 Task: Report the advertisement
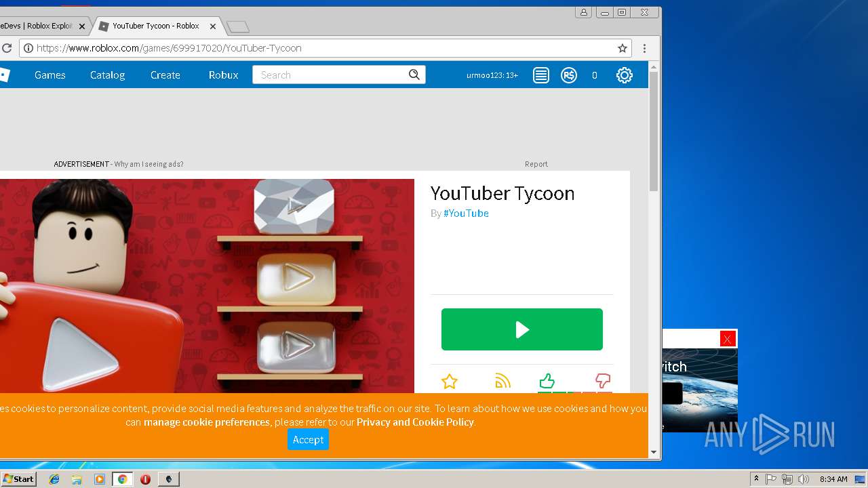coord(536,164)
